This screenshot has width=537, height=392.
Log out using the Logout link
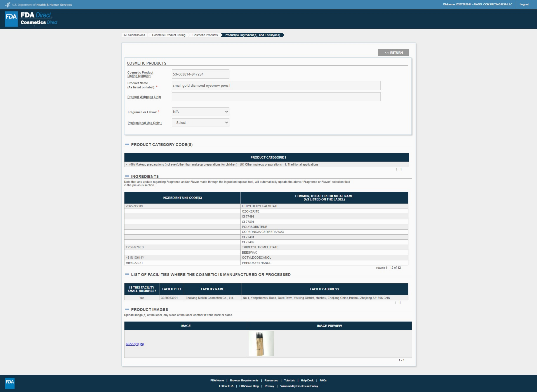pos(524,4)
